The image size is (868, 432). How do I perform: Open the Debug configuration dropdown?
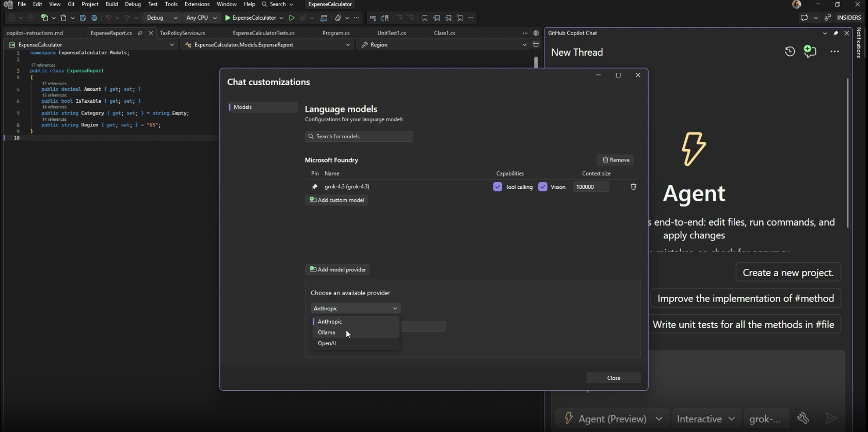pos(162,18)
